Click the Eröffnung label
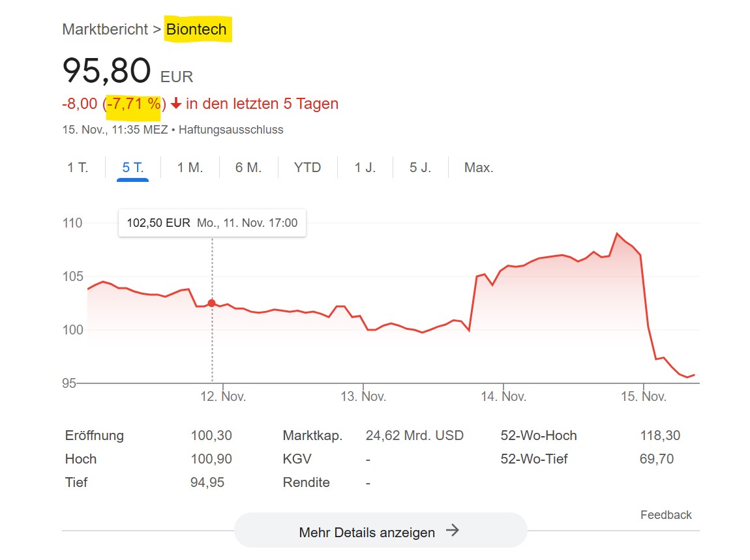Screen dimensions: 750x560 click(94, 435)
